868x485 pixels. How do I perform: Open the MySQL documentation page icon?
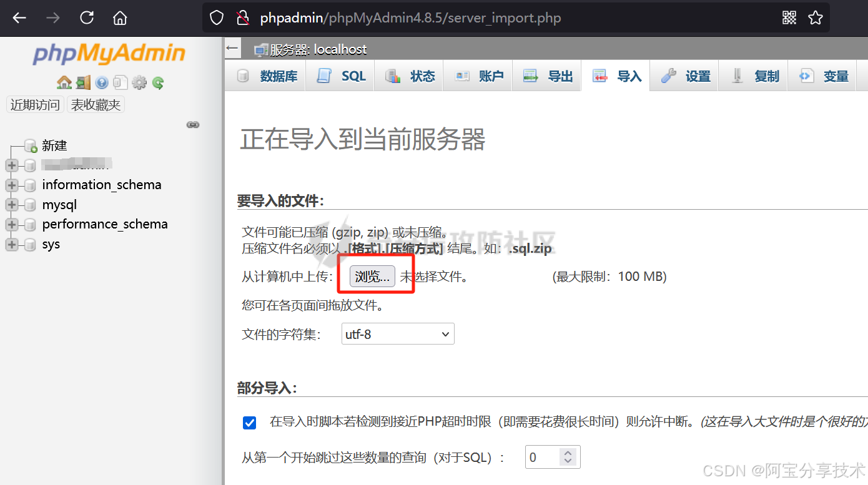click(x=121, y=82)
